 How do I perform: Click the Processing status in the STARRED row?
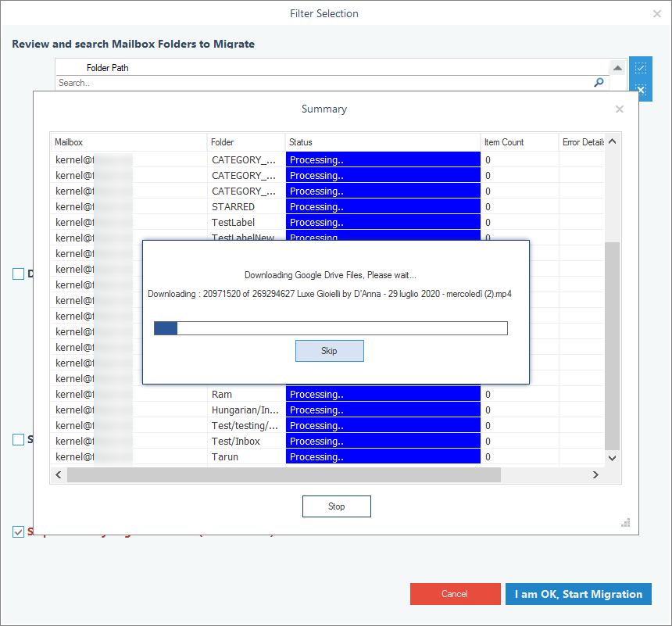(383, 207)
